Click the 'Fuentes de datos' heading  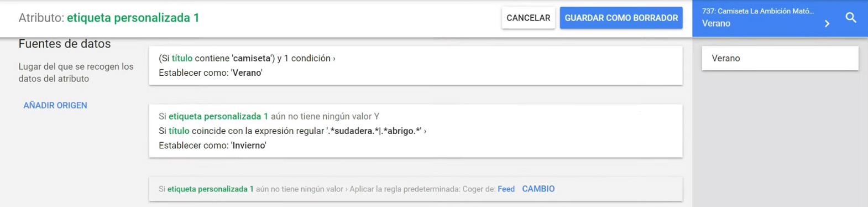pyautogui.click(x=65, y=44)
